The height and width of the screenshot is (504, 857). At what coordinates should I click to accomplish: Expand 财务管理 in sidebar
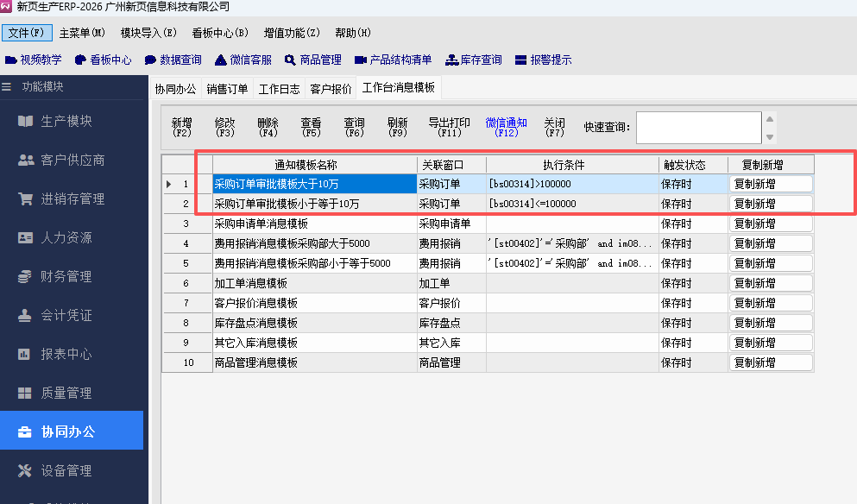click(x=66, y=276)
